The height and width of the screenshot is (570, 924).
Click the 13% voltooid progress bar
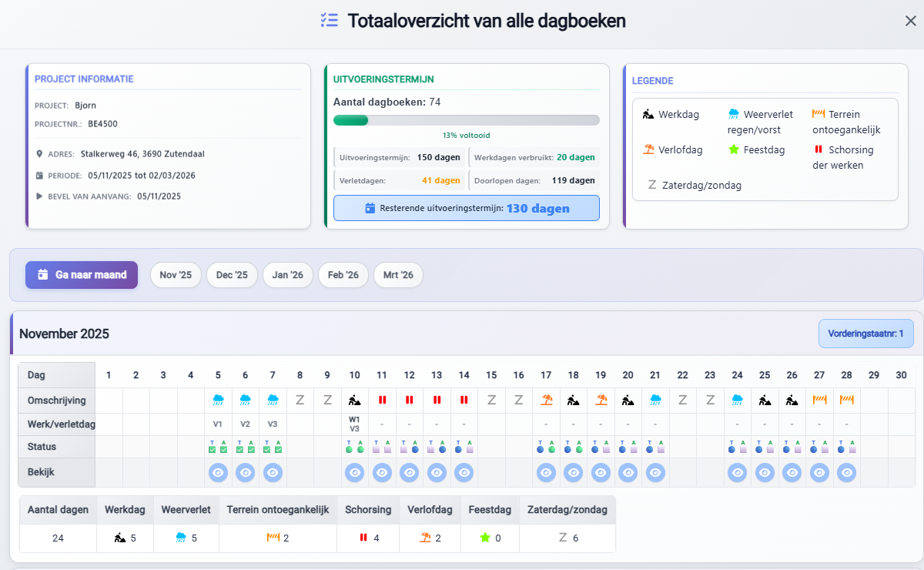pyautogui.click(x=466, y=119)
